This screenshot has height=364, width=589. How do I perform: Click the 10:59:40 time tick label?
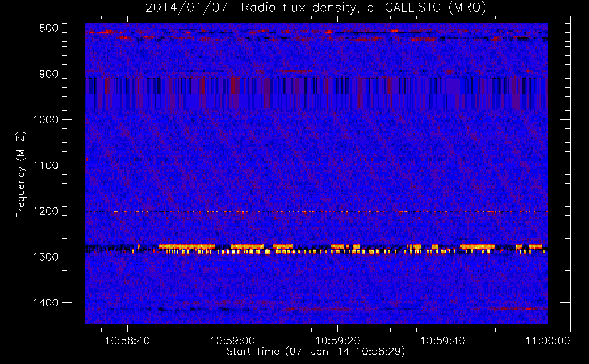[x=443, y=341]
